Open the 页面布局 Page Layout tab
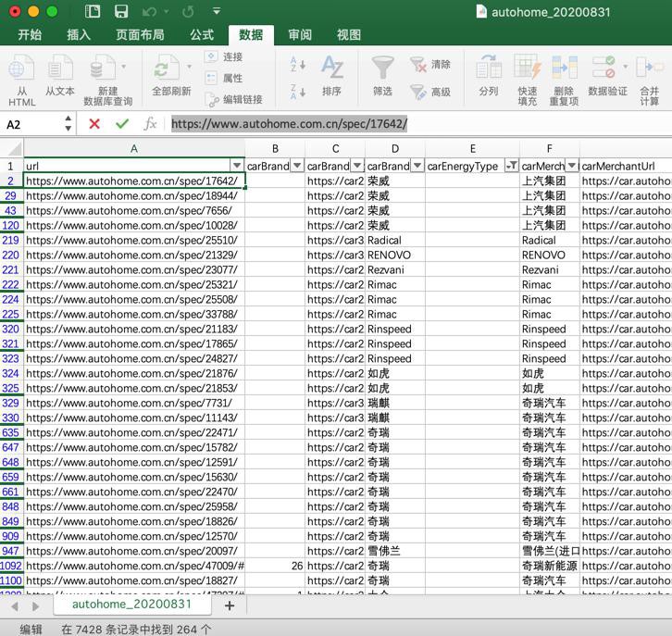This screenshot has height=636, width=672. point(140,34)
